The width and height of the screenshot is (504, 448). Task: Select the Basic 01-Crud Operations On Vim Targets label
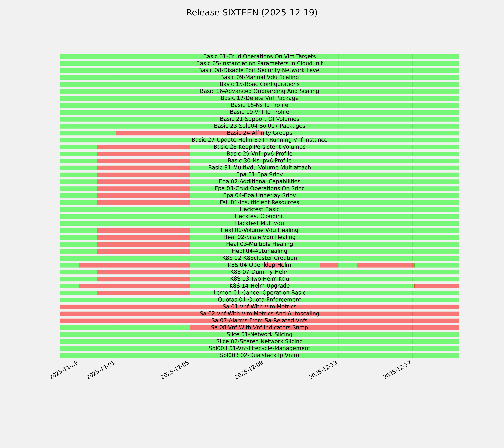(x=259, y=56)
